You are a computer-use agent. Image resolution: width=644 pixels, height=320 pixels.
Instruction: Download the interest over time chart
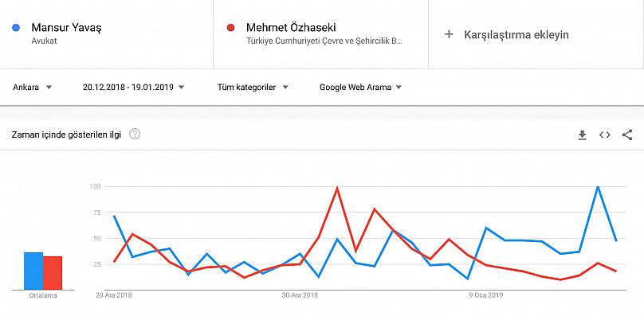click(x=582, y=135)
